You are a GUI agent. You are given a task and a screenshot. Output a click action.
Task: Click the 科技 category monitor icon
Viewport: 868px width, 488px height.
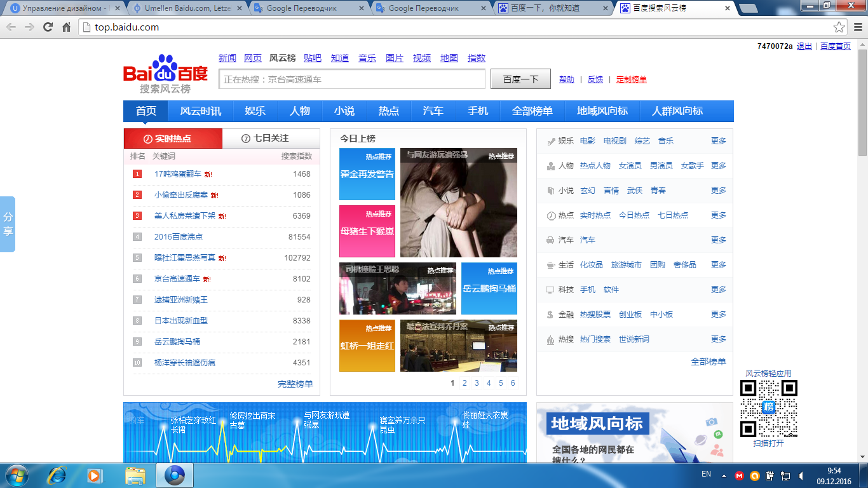pyautogui.click(x=550, y=290)
